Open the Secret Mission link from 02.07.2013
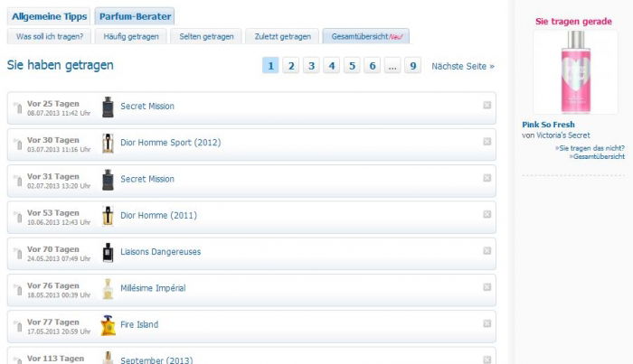 (x=147, y=179)
